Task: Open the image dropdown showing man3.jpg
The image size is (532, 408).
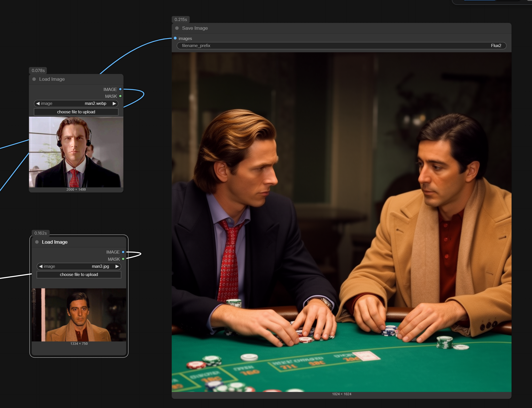Action: [79, 266]
